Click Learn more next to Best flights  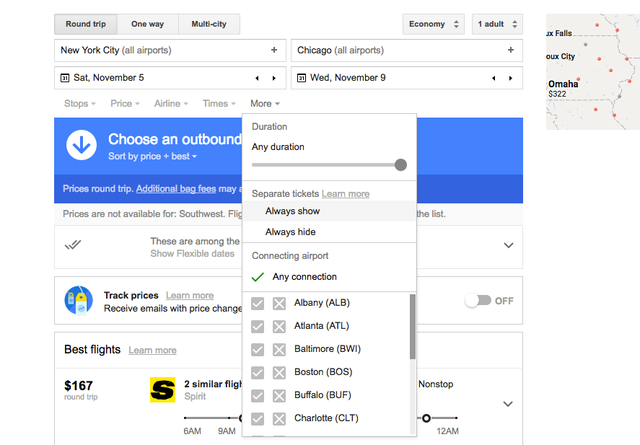click(152, 350)
